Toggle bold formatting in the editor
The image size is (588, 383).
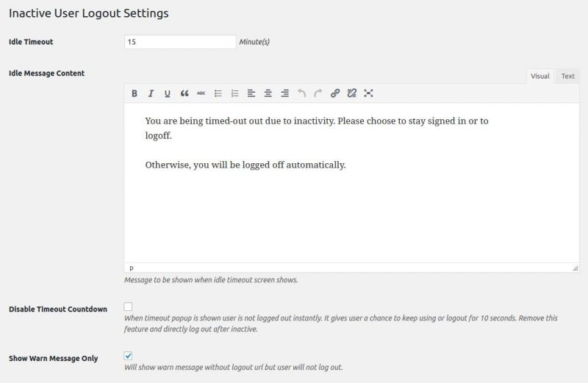(x=135, y=93)
